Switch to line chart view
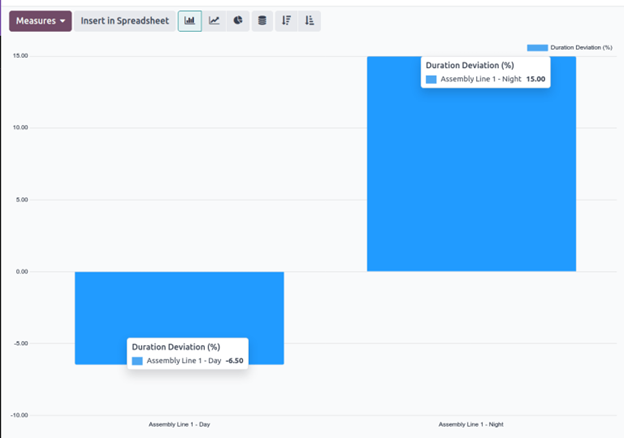Viewport: 624px width, 438px height. coord(214,21)
